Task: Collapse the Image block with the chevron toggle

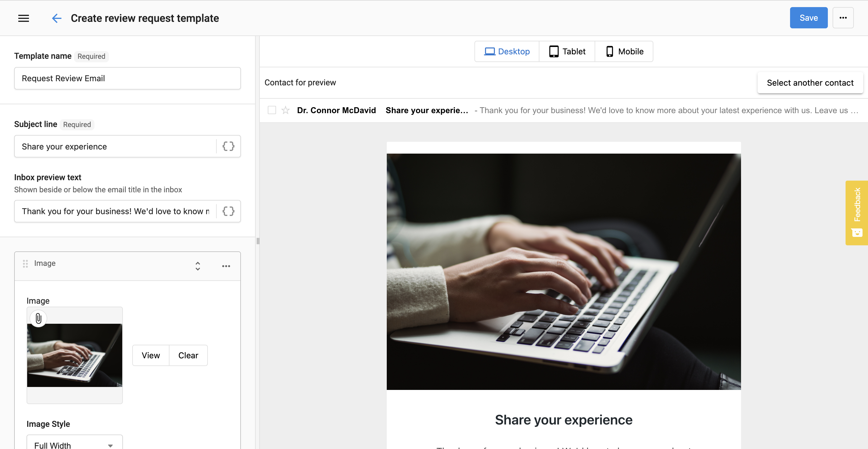Action: click(x=198, y=266)
